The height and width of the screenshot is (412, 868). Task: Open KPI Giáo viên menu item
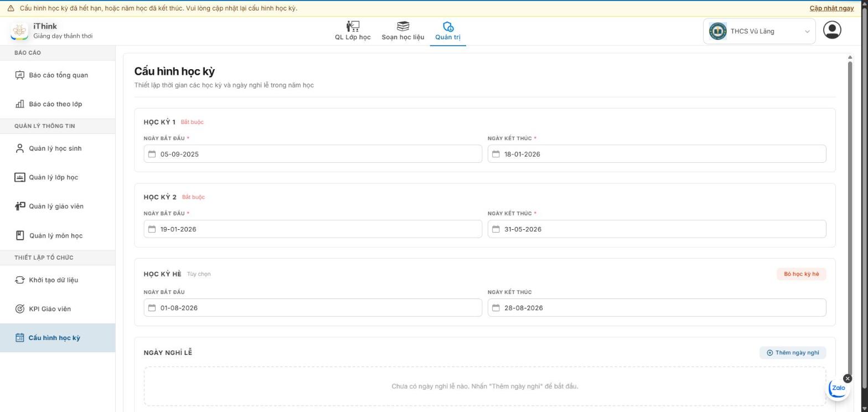click(58, 309)
